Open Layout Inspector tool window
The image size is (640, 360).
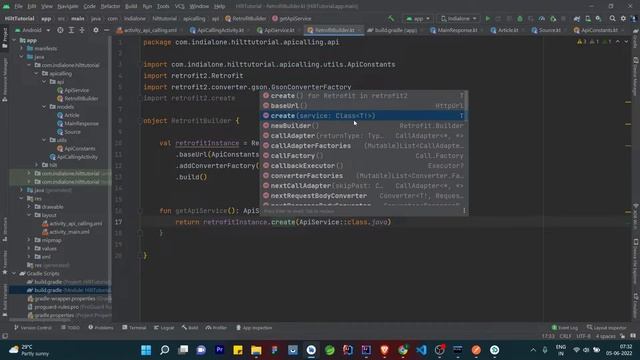pyautogui.click(x=607, y=328)
